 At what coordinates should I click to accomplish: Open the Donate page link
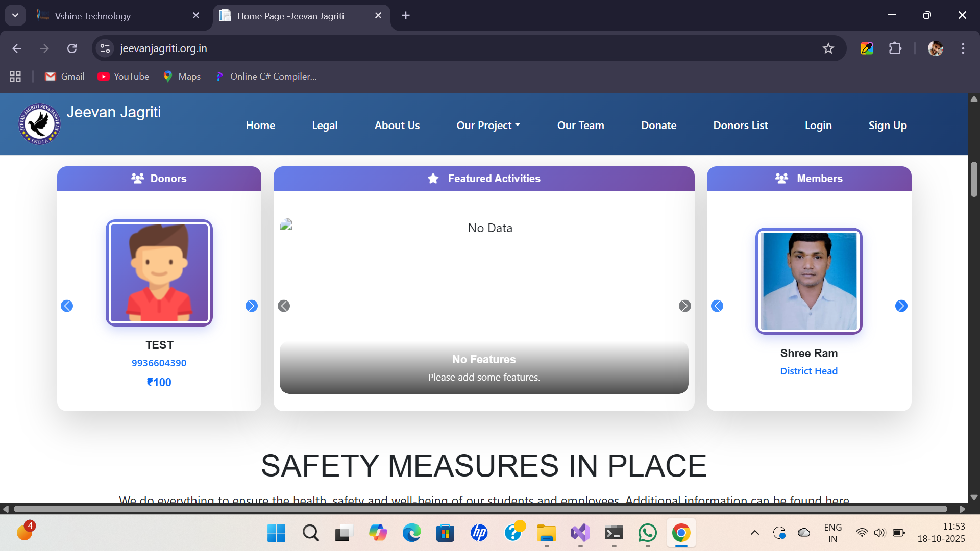(x=658, y=126)
